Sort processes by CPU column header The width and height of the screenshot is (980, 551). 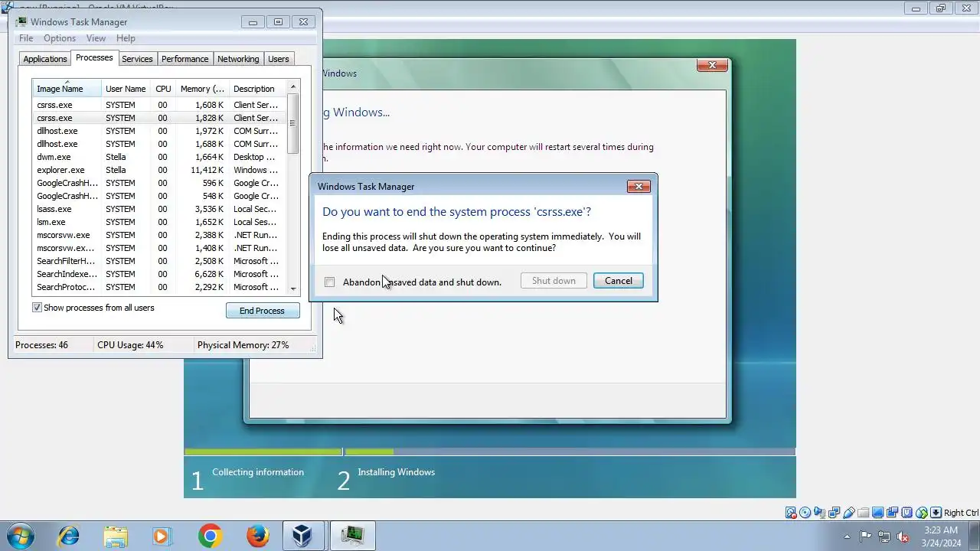(163, 89)
